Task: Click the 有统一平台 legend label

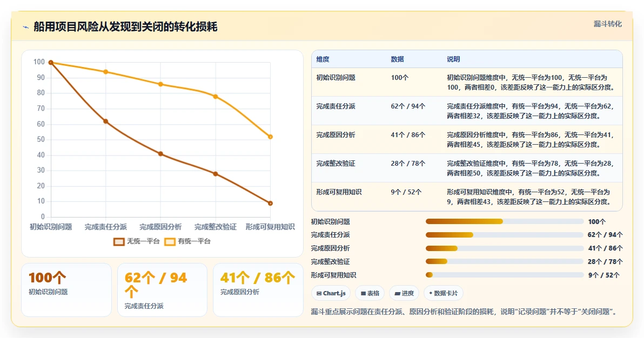Action: click(194, 241)
